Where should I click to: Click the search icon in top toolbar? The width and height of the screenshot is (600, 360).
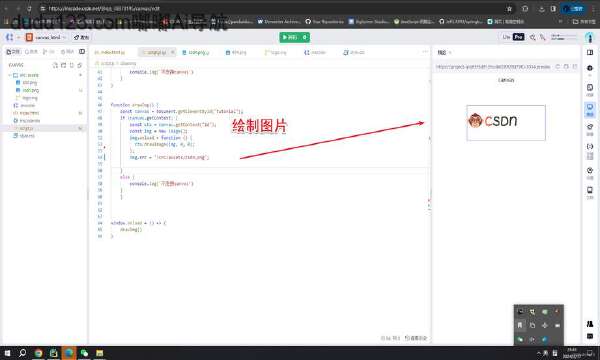tap(532, 37)
